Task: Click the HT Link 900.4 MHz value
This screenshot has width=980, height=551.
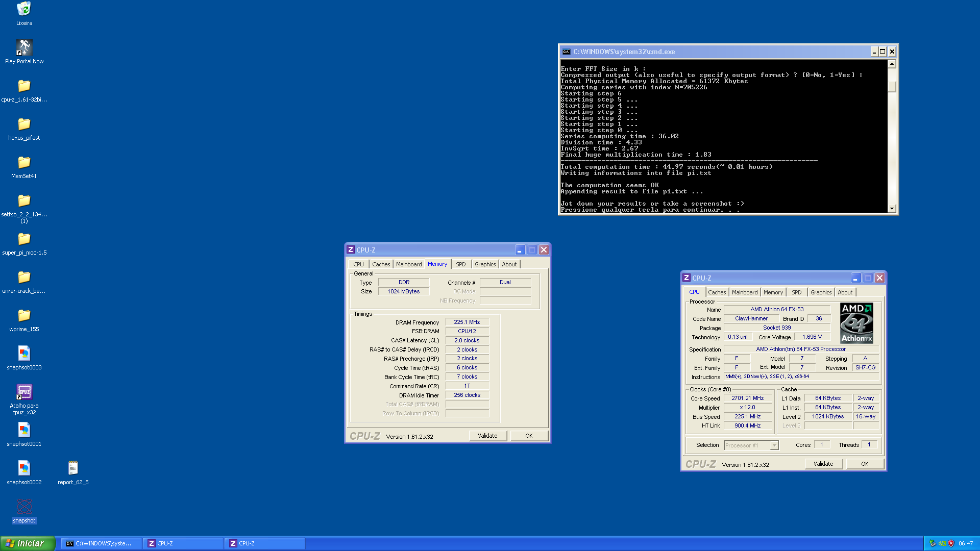Action: click(747, 425)
